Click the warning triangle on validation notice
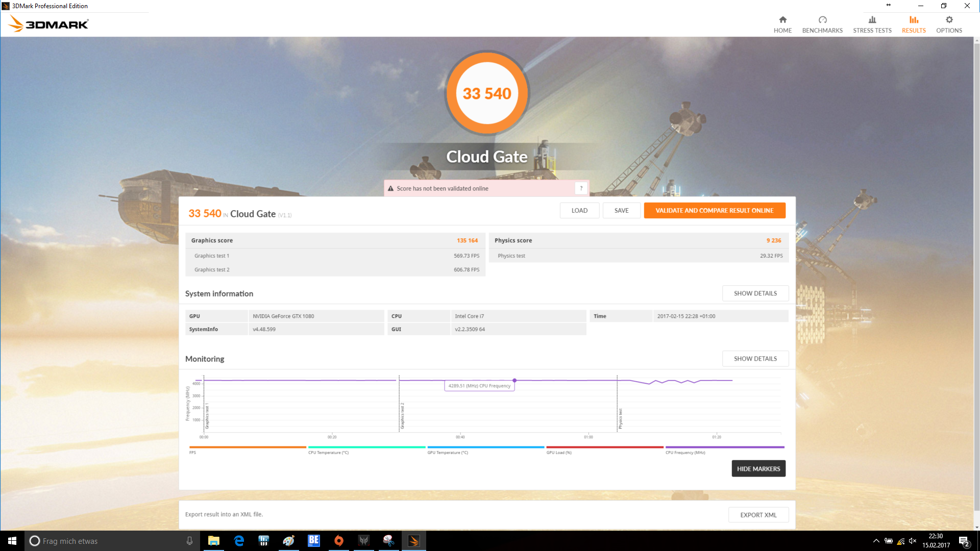This screenshot has height=551, width=980. click(391, 189)
